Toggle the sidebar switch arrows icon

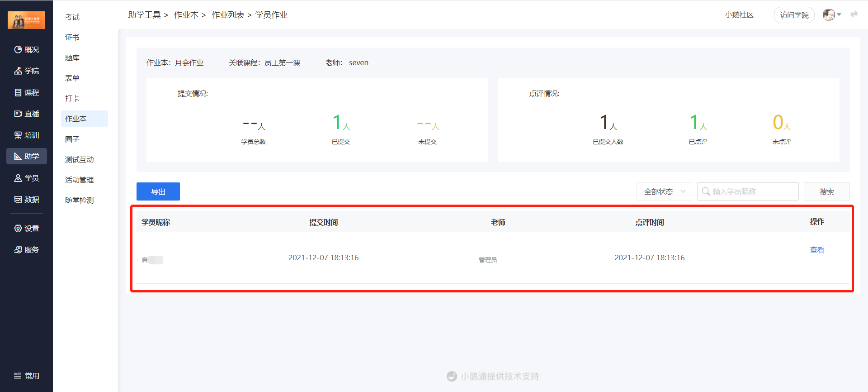point(854,14)
